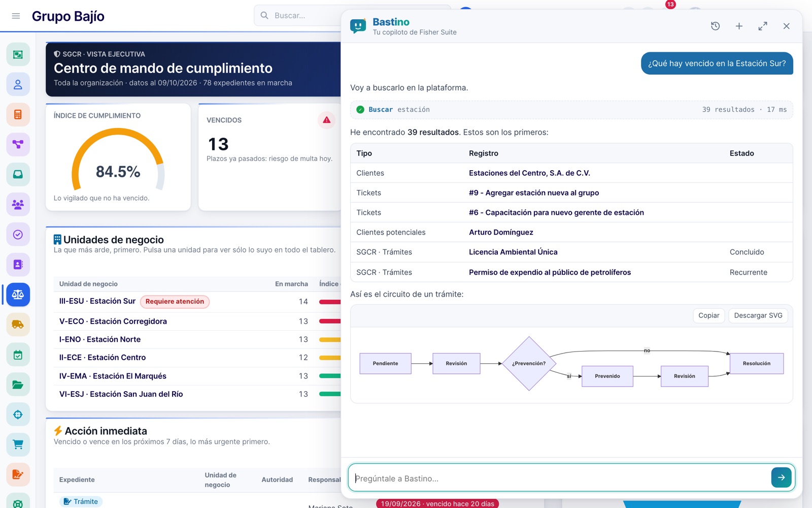Viewport: 812px width, 508px height.
Task: Open the calculator sidebar icon
Action: [x=18, y=114]
